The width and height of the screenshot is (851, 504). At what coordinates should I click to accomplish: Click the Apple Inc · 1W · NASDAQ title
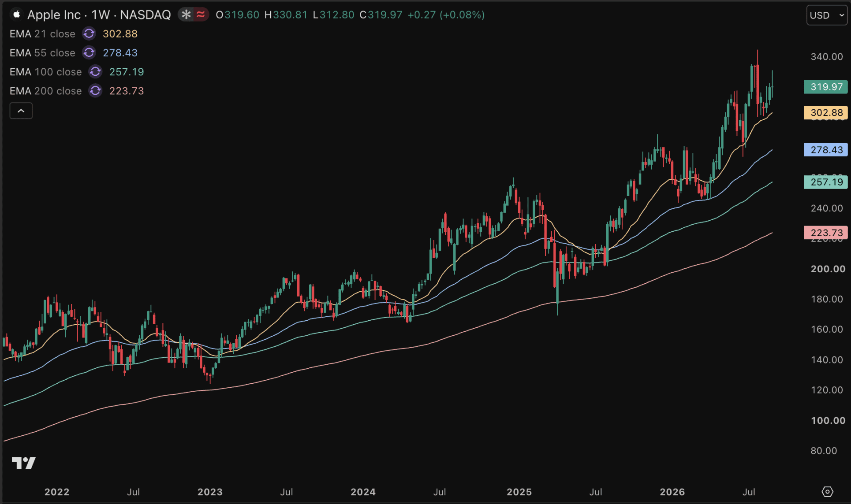tap(99, 15)
